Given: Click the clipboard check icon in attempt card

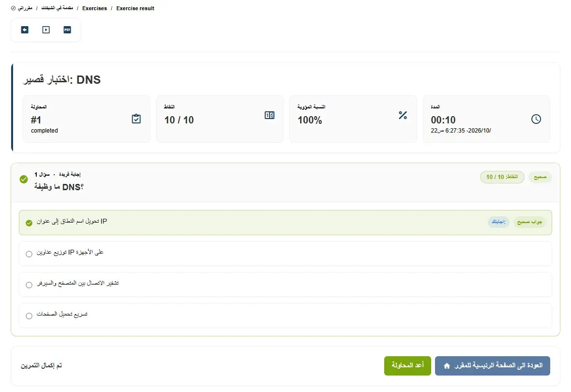Looking at the screenshot, I should (136, 119).
